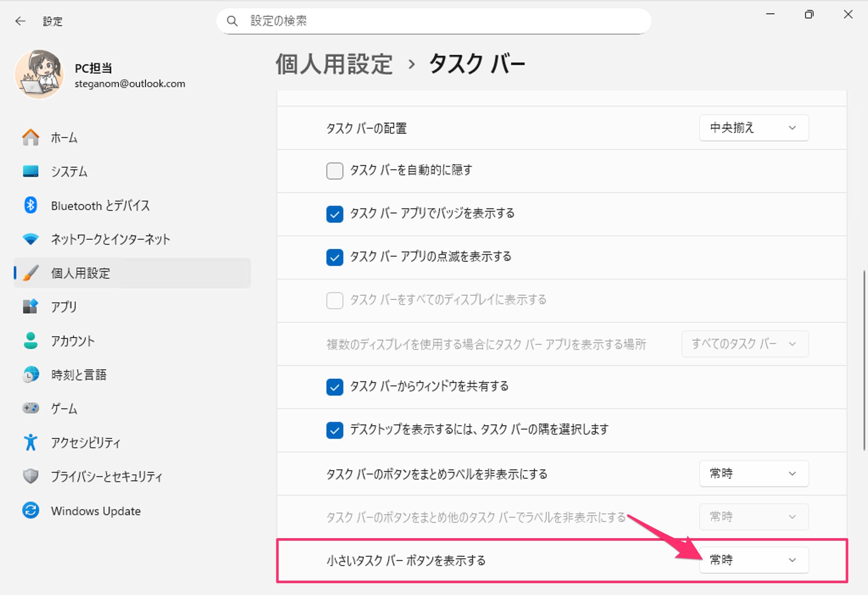The height and width of the screenshot is (595, 868).
Task: Click the Accounts (アカウント) person icon
Action: 31,341
